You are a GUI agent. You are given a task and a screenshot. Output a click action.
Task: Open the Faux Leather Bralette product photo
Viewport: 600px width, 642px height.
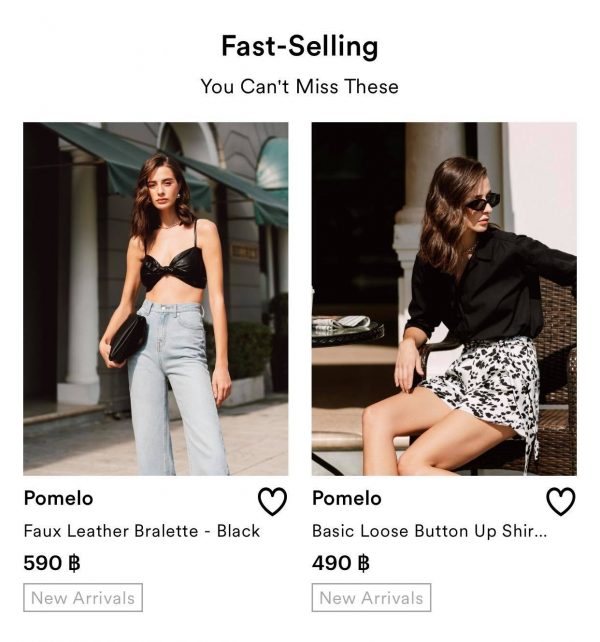156,298
